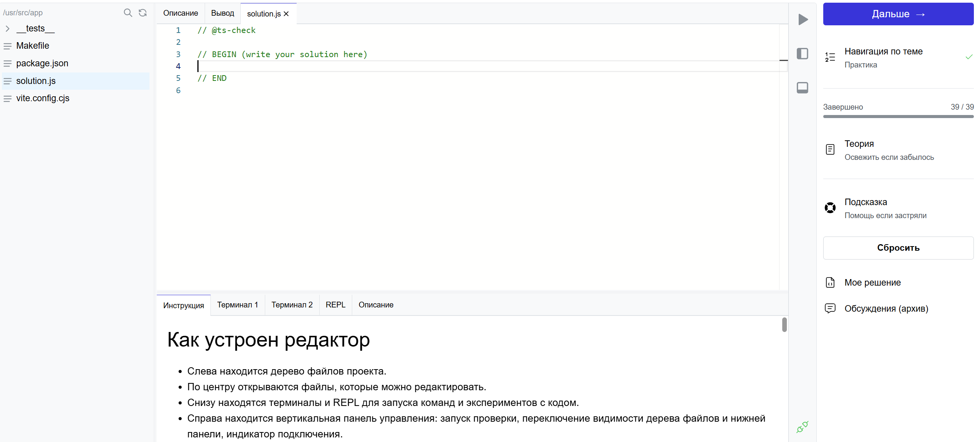
Task: Run the check with play icon
Action: (x=803, y=20)
